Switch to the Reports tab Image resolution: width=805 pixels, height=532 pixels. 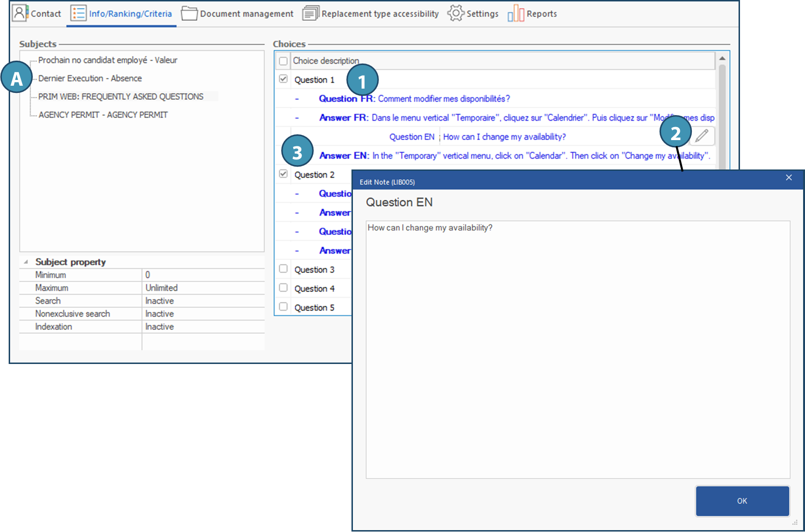tap(541, 14)
